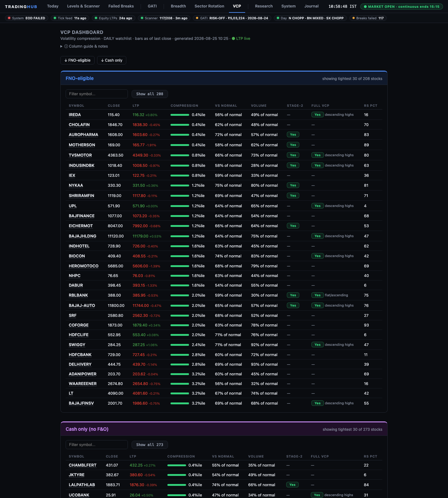448x498 pixels.
Task: Click the GATI RISK-OFF status chip
Action: [x=232, y=18]
